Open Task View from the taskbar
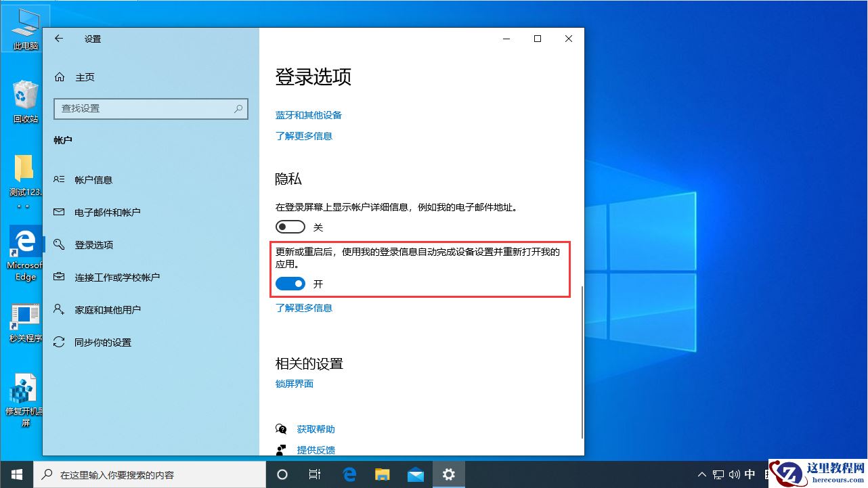868x488 pixels. (315, 474)
